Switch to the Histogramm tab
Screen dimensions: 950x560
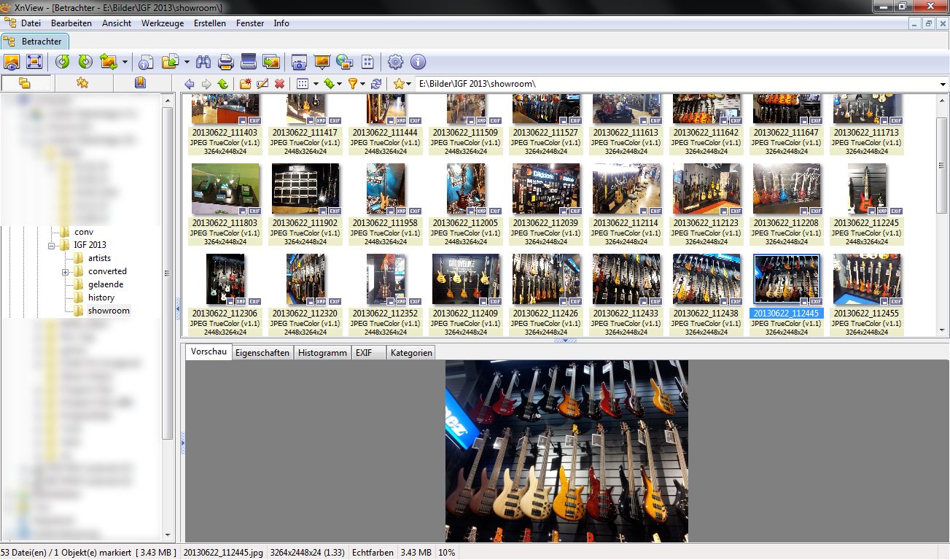322,353
